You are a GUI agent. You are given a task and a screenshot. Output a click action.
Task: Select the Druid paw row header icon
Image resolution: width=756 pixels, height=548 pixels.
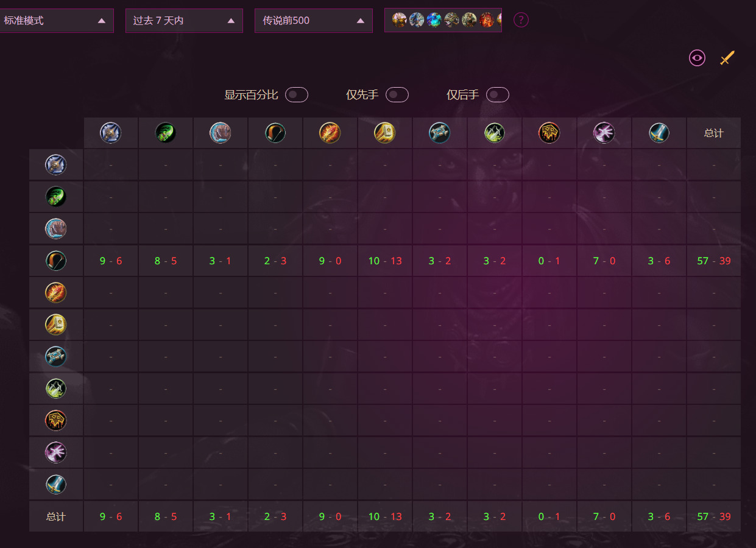56,229
